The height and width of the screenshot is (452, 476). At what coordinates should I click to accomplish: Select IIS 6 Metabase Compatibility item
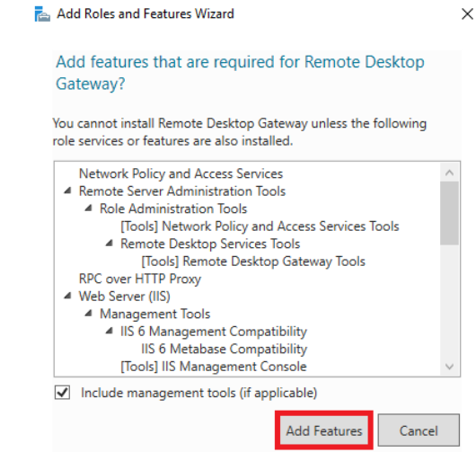click(224, 349)
